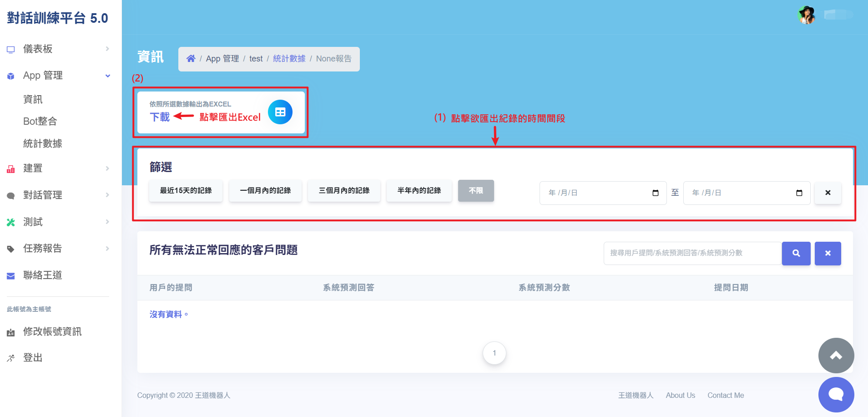The image size is (868, 417).
Task: Open the 儀表板 menu item
Action: coord(38,49)
